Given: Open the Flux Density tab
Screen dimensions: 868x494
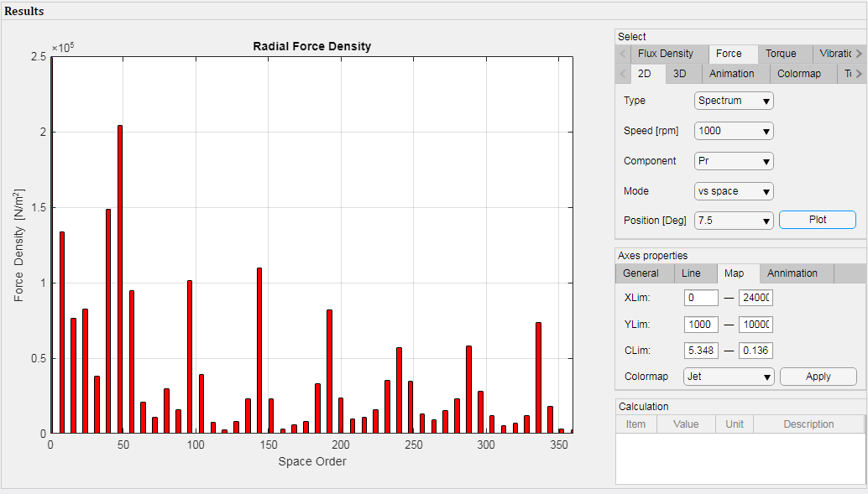Looking at the screenshot, I should pos(665,54).
